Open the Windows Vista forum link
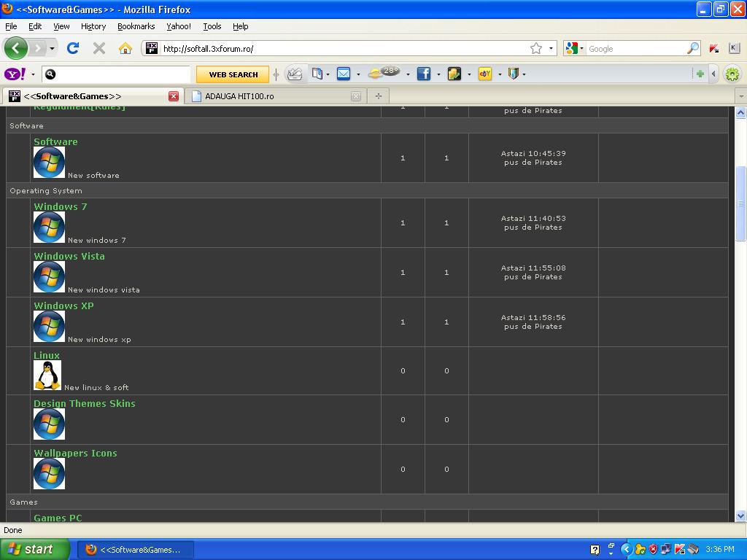The image size is (747, 560). point(69,256)
